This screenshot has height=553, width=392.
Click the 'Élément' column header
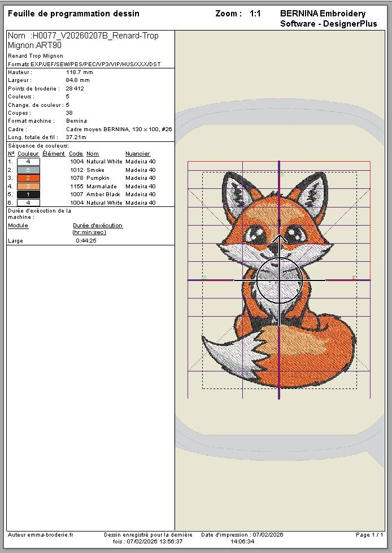point(54,154)
